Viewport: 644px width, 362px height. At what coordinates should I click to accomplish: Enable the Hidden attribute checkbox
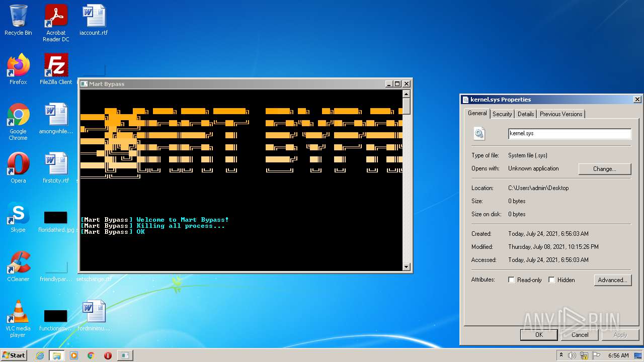point(551,280)
